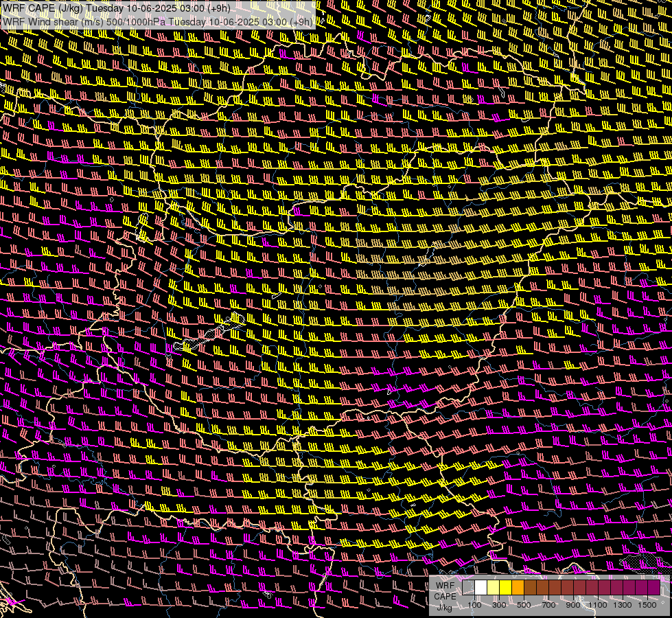672x618 pixels.
Task: Click the bright yellow swatch before 300
Action: pos(506,588)
